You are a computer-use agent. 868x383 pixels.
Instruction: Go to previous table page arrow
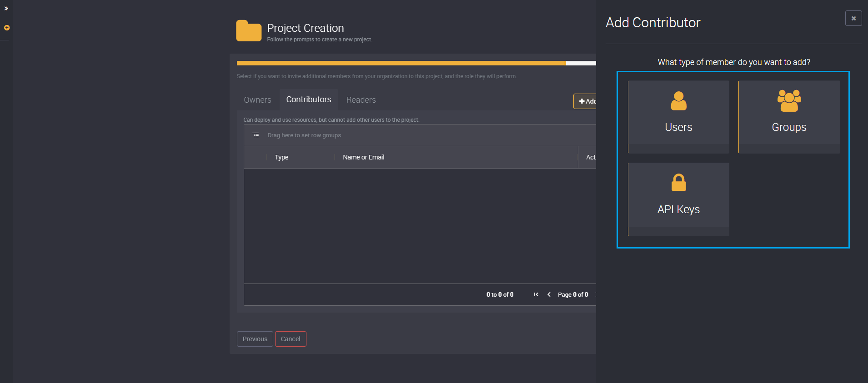549,294
